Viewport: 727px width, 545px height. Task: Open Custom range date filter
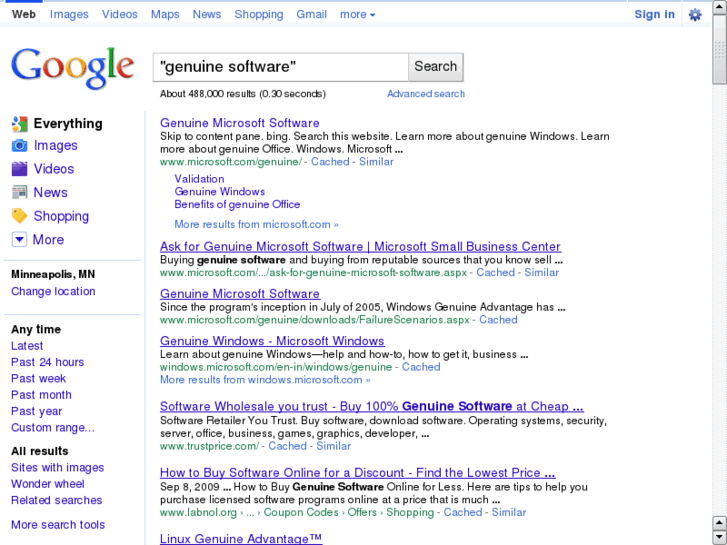tap(53, 428)
